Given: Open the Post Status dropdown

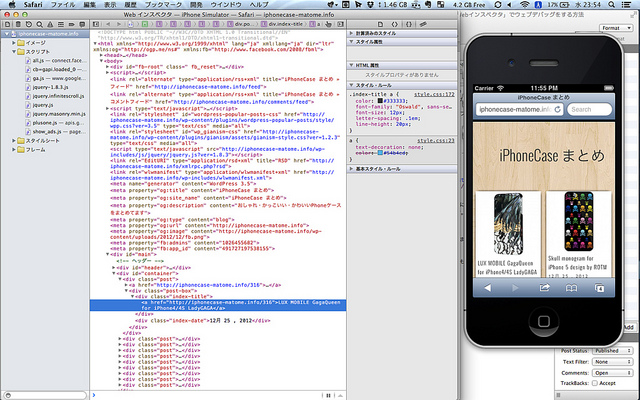Looking at the screenshot, I should click(612, 351).
